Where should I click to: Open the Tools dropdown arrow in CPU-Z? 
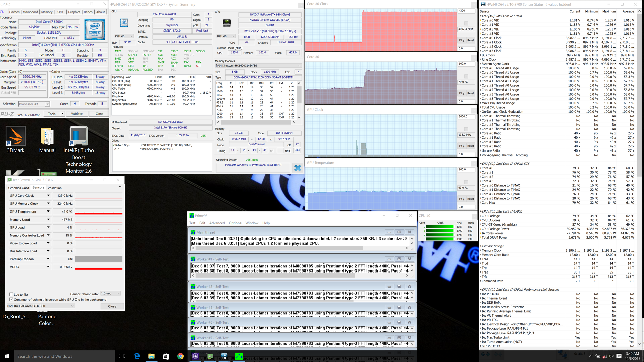coord(62,114)
